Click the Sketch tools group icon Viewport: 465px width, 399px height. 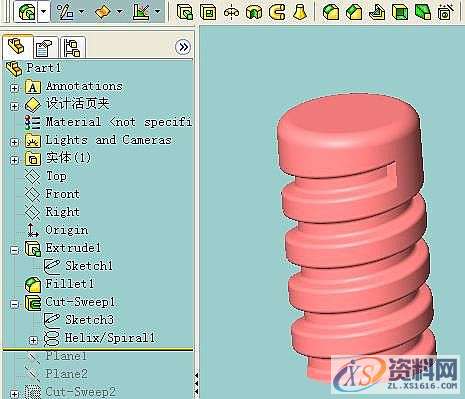click(x=65, y=12)
